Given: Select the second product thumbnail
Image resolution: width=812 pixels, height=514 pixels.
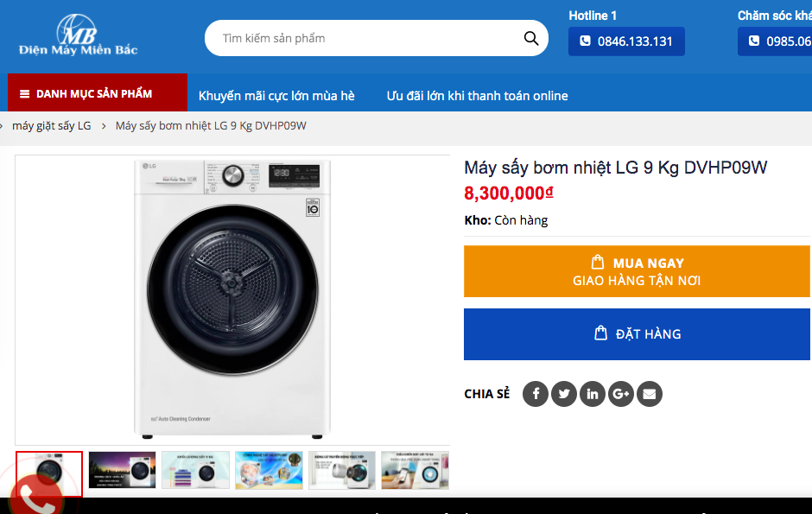Looking at the screenshot, I should [x=123, y=470].
